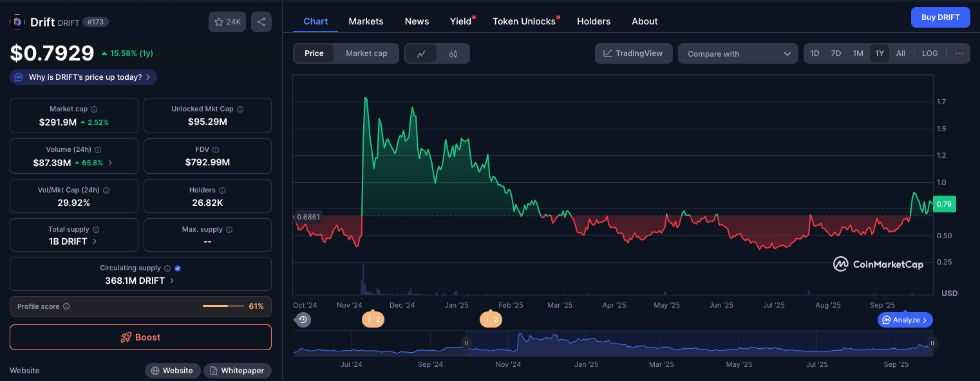Open the Token Unlocks tab
Image resolution: width=980 pixels, height=381 pixels.
point(524,21)
